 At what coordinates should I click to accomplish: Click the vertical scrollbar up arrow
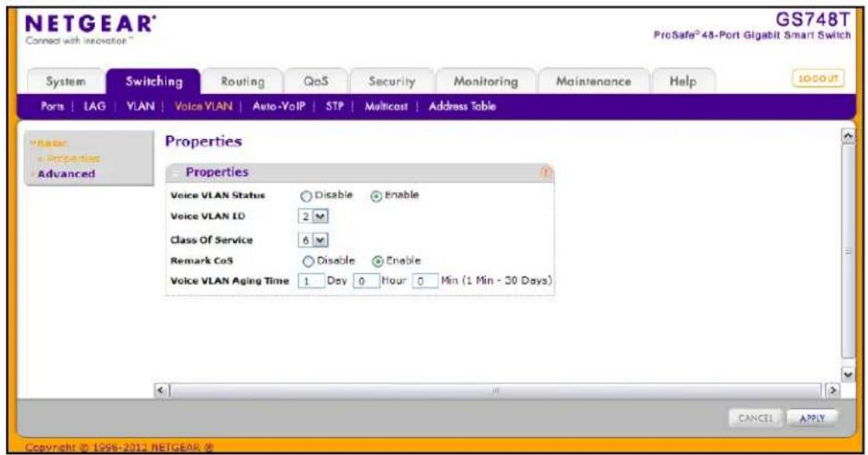point(848,137)
